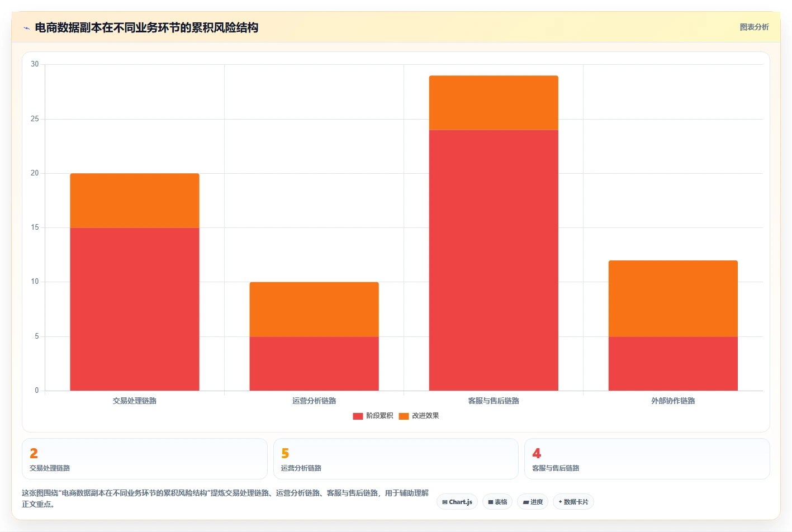The image size is (792, 532).
Task: Click the x-axis label 交易处理链路
Action: [135, 401]
